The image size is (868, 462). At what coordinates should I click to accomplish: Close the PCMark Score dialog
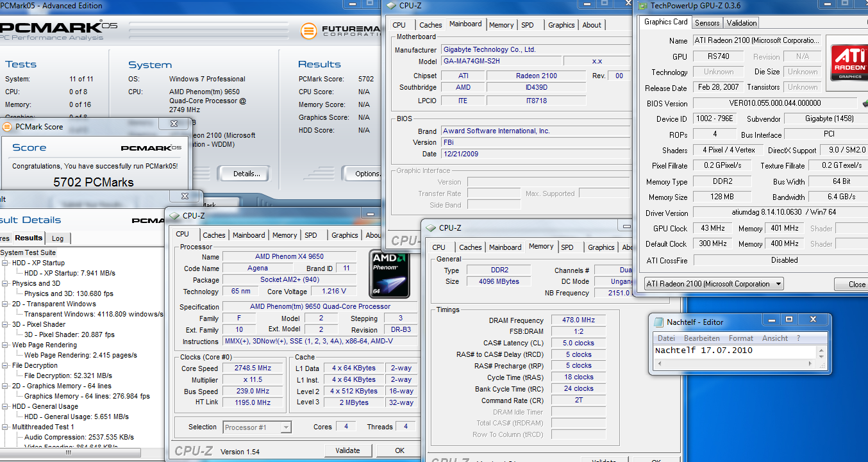tap(174, 124)
